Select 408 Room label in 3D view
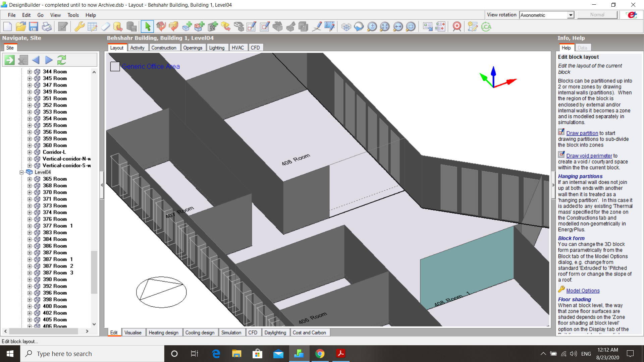 tap(296, 160)
